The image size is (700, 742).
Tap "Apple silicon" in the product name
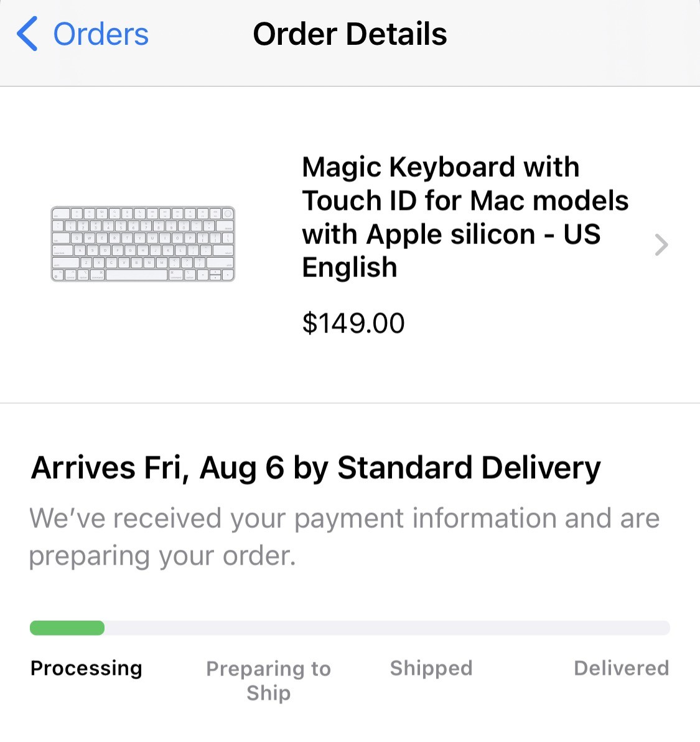pyautogui.click(x=450, y=234)
